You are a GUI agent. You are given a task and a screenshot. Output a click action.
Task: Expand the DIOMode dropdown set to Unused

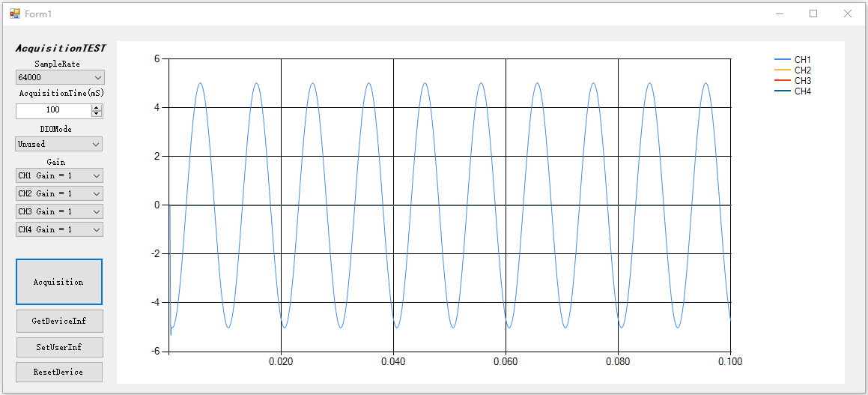click(x=59, y=144)
